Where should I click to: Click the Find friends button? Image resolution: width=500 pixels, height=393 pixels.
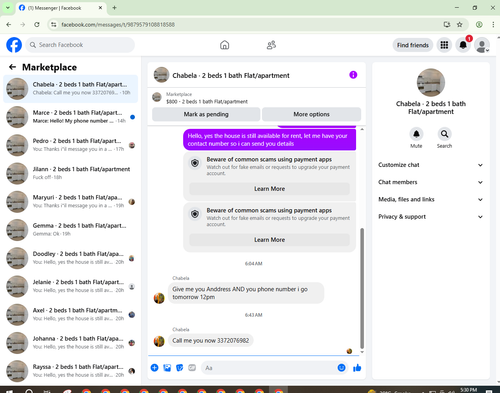413,45
